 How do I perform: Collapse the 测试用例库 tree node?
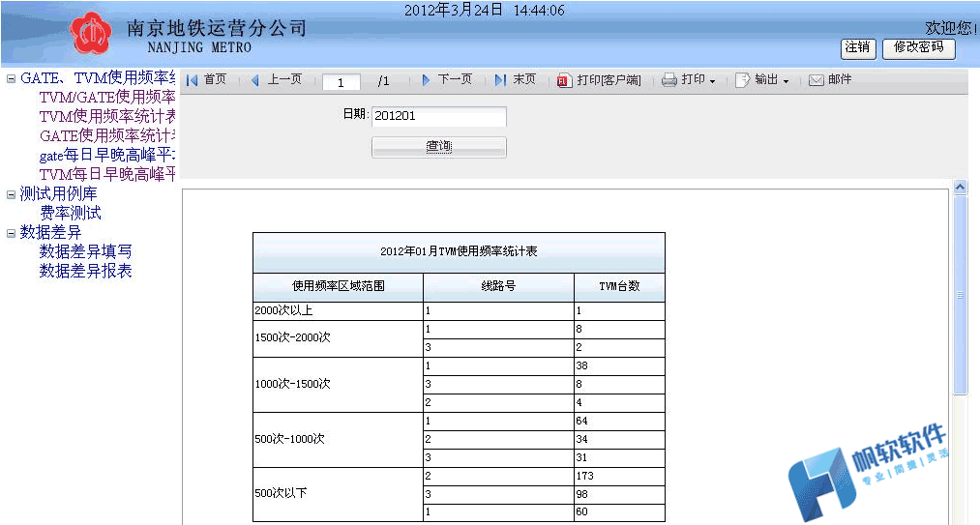(x=11, y=194)
